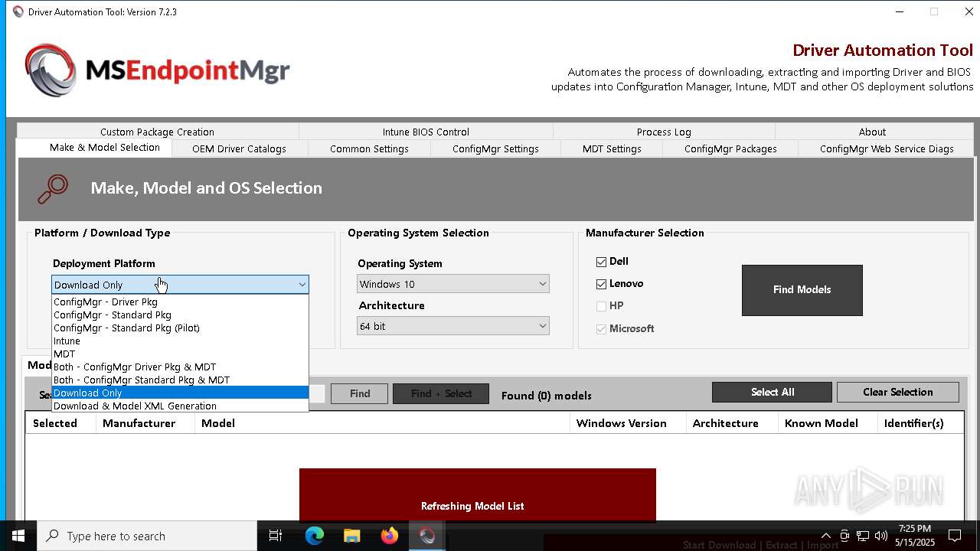Image resolution: width=980 pixels, height=551 pixels.
Task: Click the Find search button
Action: 359,393
